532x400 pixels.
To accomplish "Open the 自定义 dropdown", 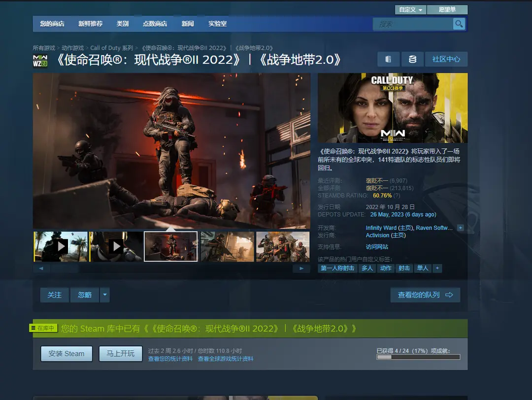I will click(x=410, y=10).
